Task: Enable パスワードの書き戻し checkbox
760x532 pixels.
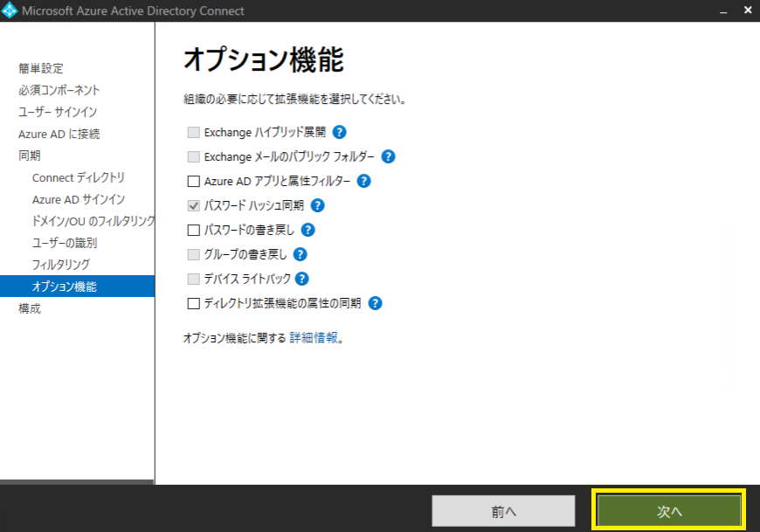Action: 193,230
